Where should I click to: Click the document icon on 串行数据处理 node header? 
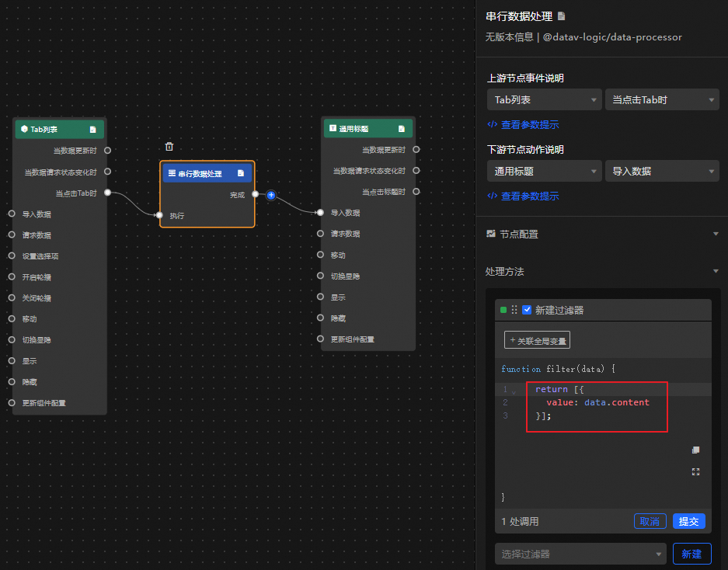click(x=241, y=173)
